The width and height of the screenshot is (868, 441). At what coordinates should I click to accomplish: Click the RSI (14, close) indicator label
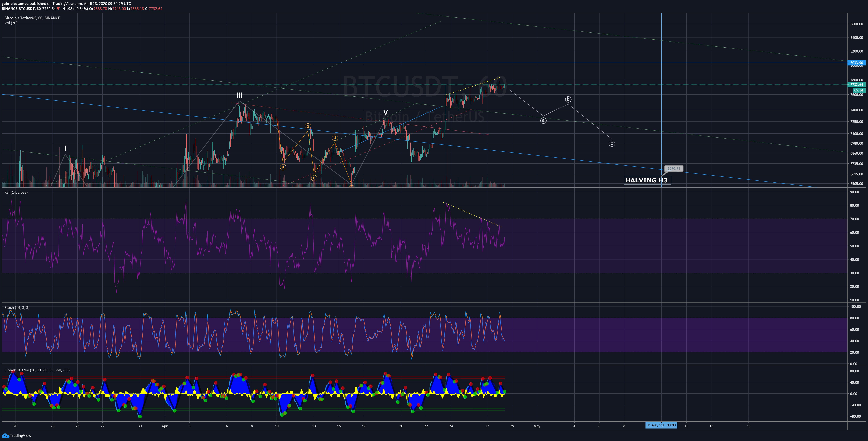16,192
